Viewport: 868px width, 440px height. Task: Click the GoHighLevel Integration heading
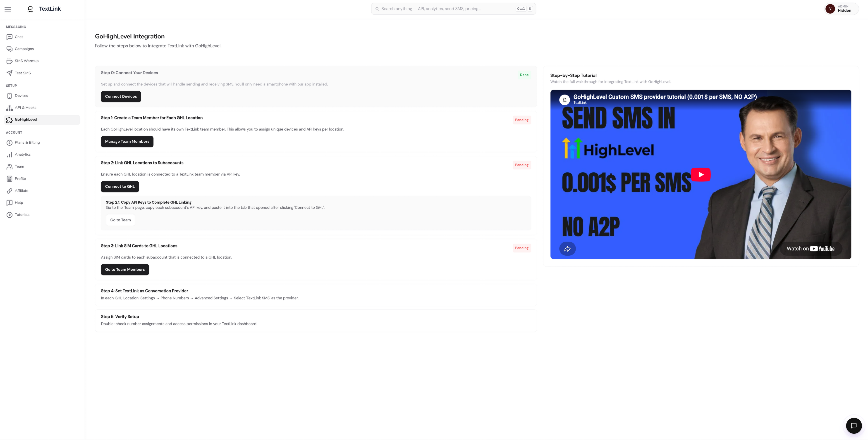130,36
